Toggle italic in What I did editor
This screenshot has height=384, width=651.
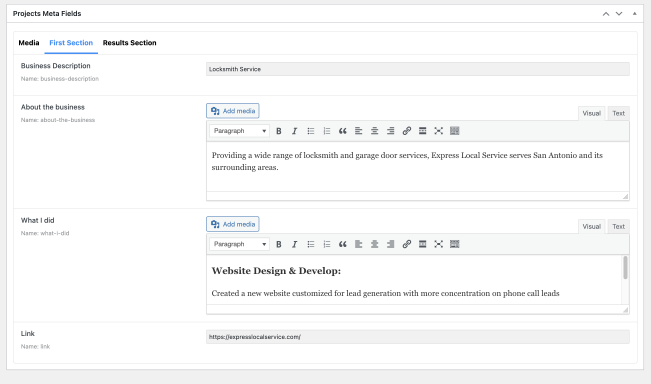coord(294,244)
